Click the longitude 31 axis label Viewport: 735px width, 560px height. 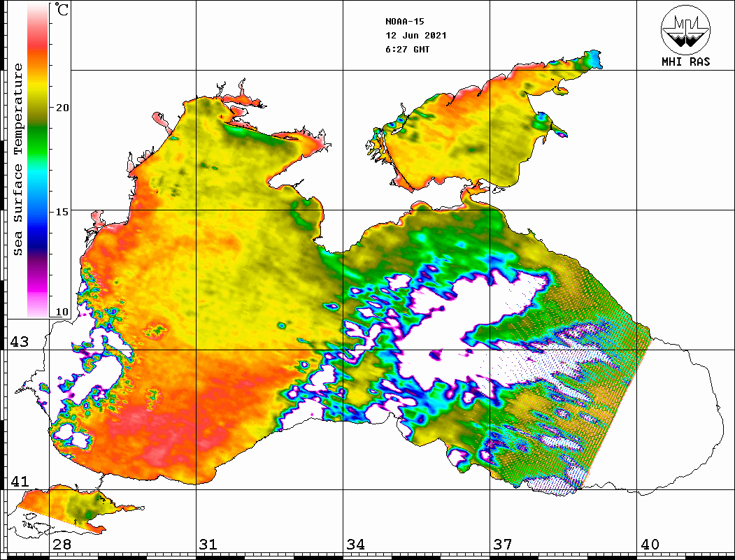coord(208,545)
